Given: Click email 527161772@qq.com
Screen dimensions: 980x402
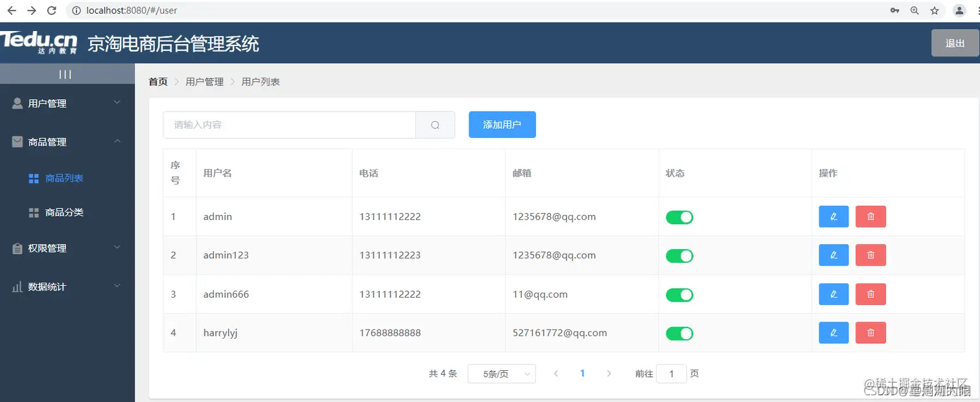Looking at the screenshot, I should click(x=560, y=333).
